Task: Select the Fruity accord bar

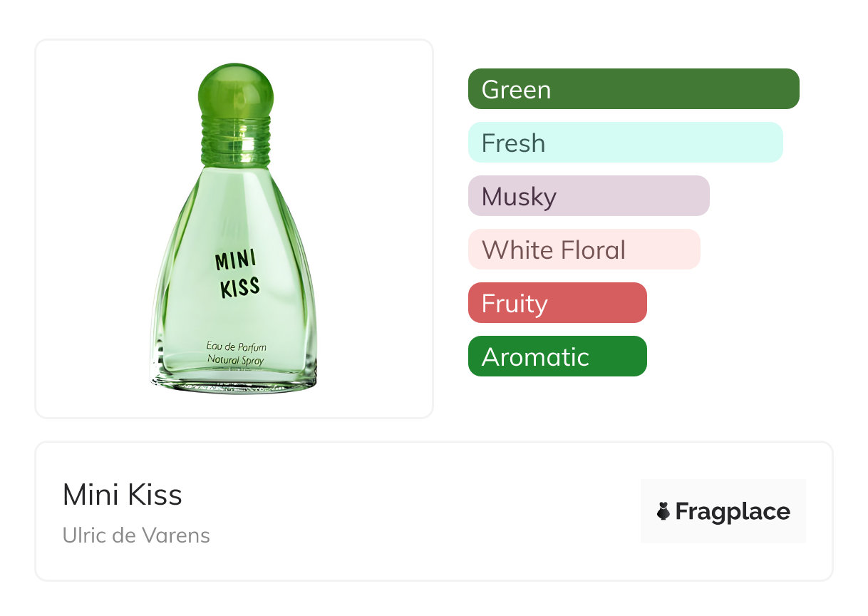Action: click(557, 303)
